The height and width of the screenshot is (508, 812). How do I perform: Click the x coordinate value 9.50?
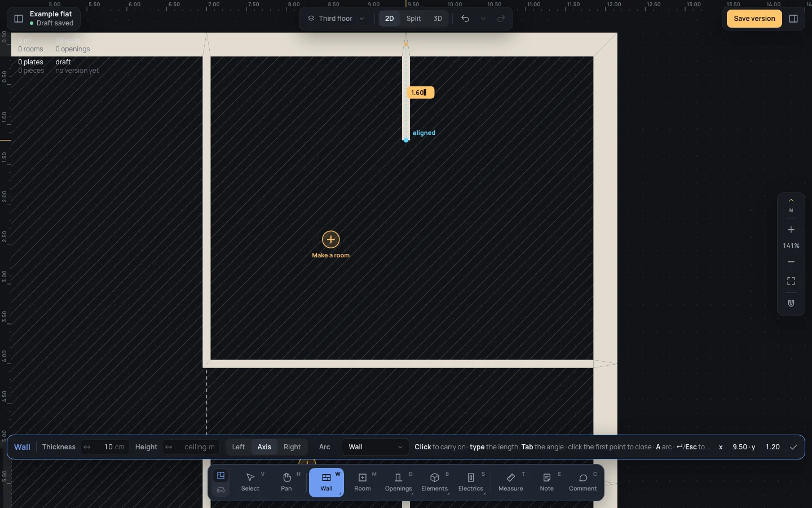[739, 447]
